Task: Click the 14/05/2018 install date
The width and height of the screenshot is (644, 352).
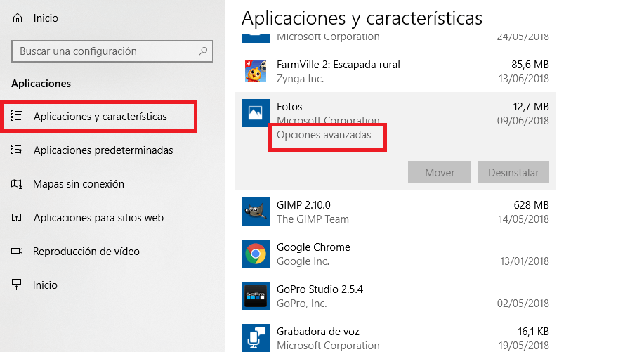Action: 524,219
